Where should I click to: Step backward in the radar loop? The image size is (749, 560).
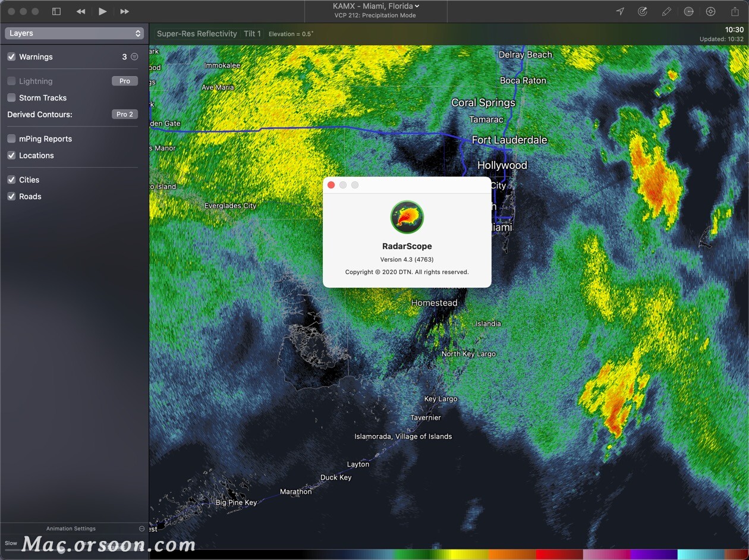pyautogui.click(x=80, y=11)
